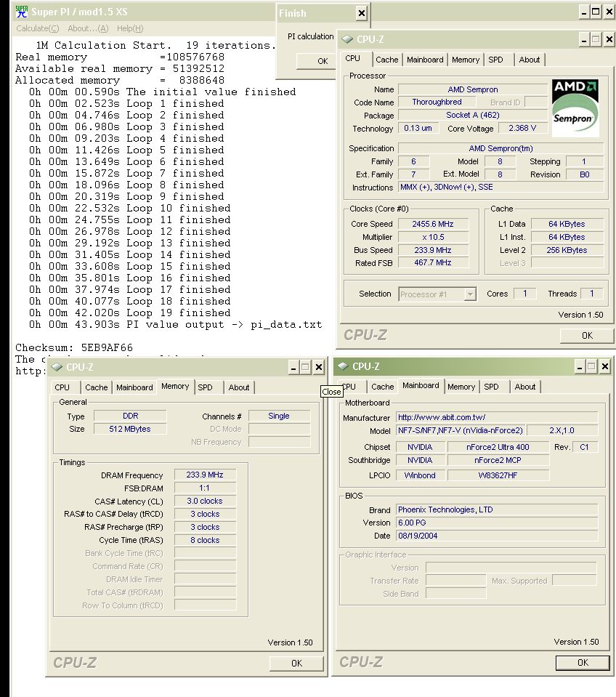Image resolution: width=616 pixels, height=697 pixels.
Task: Click the Core Voltage value 2.368 V
Action: [522, 128]
